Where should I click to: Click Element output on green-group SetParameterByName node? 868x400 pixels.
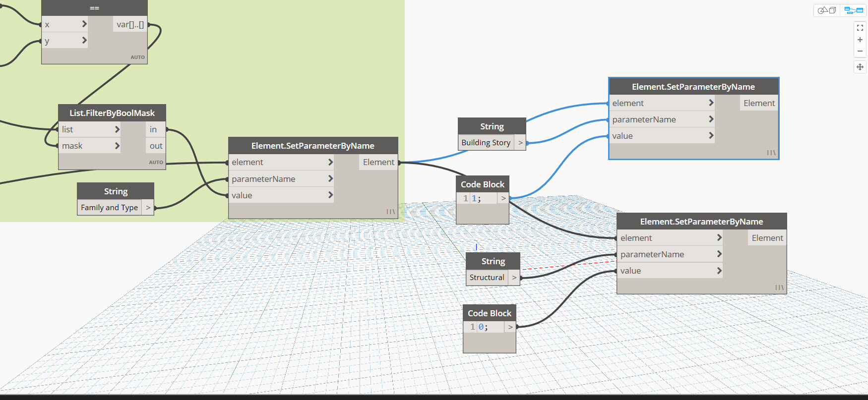coord(378,162)
